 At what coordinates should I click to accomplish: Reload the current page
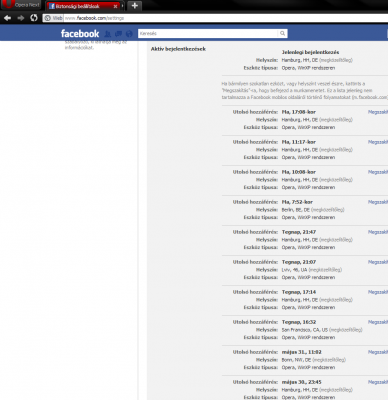click(x=34, y=18)
